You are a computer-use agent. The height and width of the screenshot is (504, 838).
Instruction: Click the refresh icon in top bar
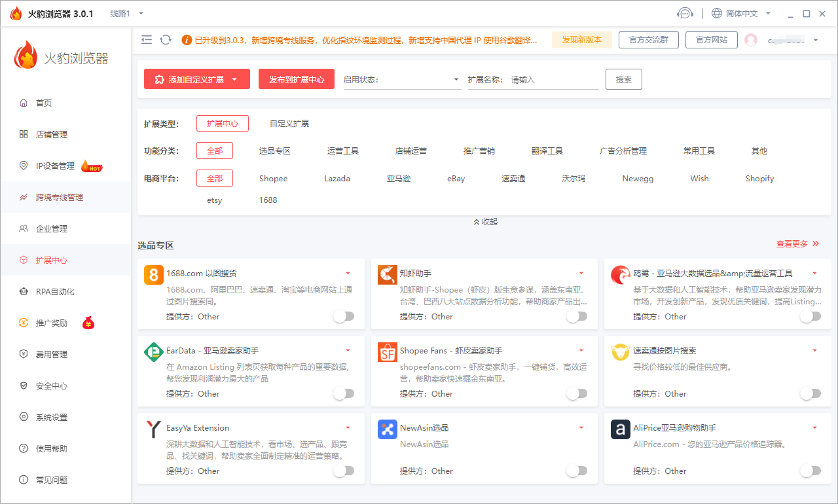click(x=166, y=40)
